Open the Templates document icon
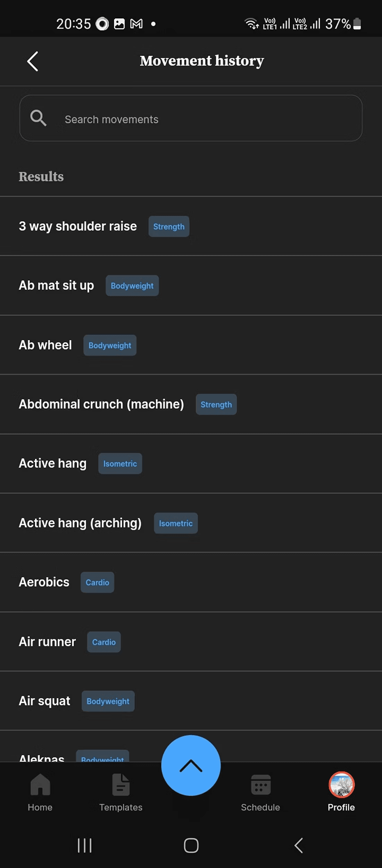The image size is (382, 868). pos(121,785)
